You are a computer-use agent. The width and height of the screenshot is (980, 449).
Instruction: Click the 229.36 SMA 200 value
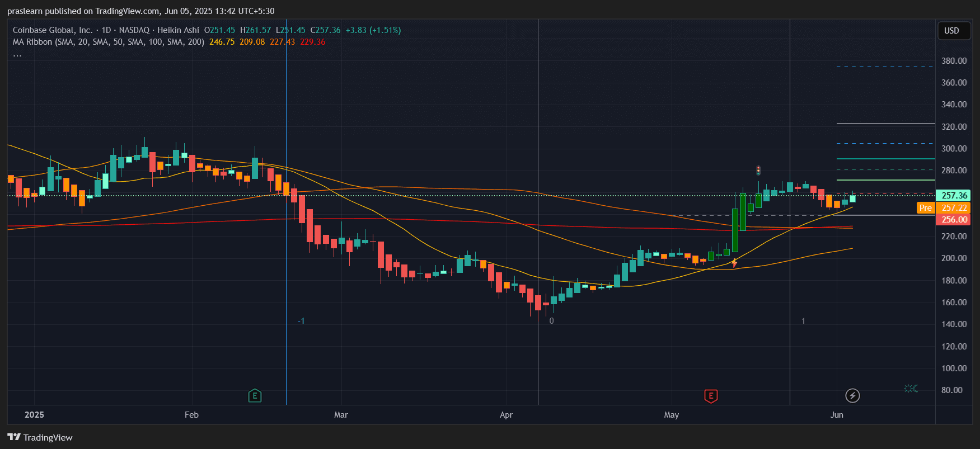(x=312, y=42)
